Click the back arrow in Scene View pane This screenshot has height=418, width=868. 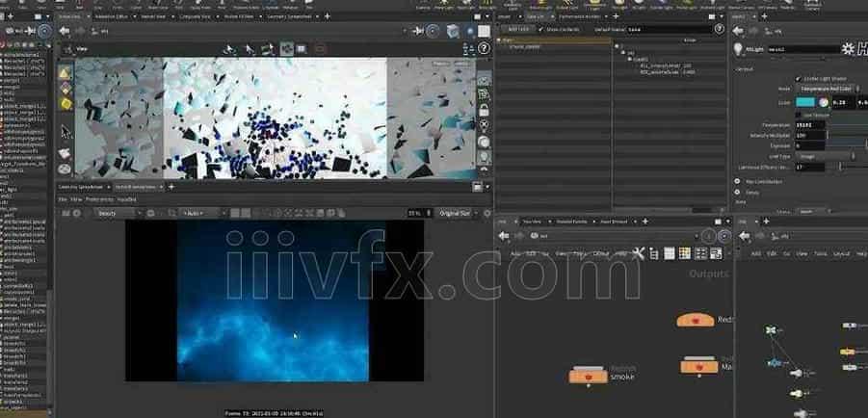[x=65, y=32]
